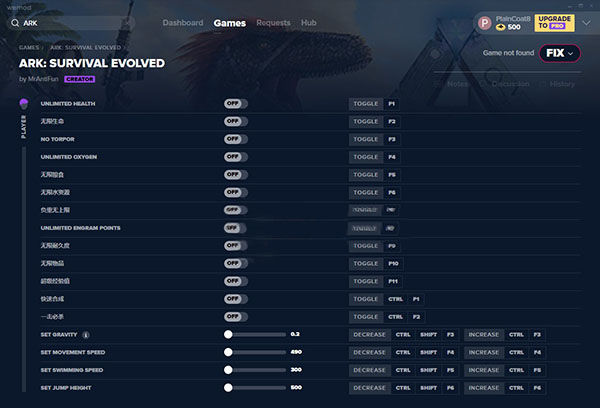Open the Requests tab
Image resolution: width=600 pixels, height=408 pixels.
[273, 23]
